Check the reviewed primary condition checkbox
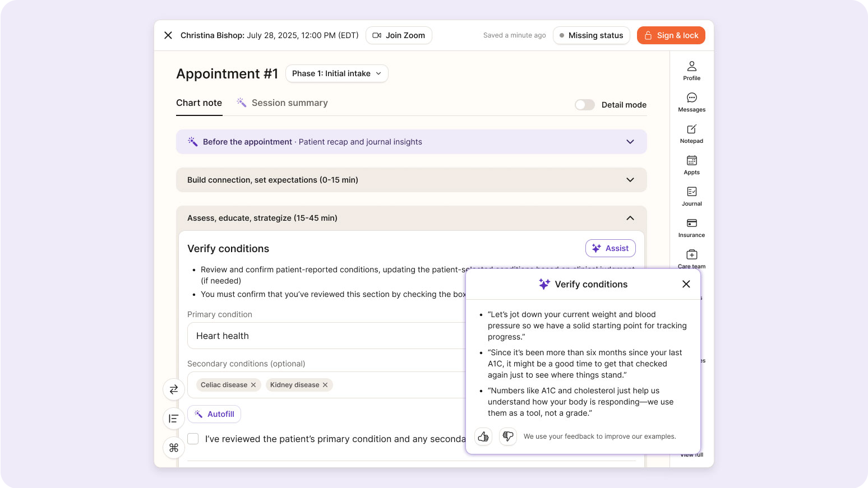The height and width of the screenshot is (488, 868). coord(193,439)
